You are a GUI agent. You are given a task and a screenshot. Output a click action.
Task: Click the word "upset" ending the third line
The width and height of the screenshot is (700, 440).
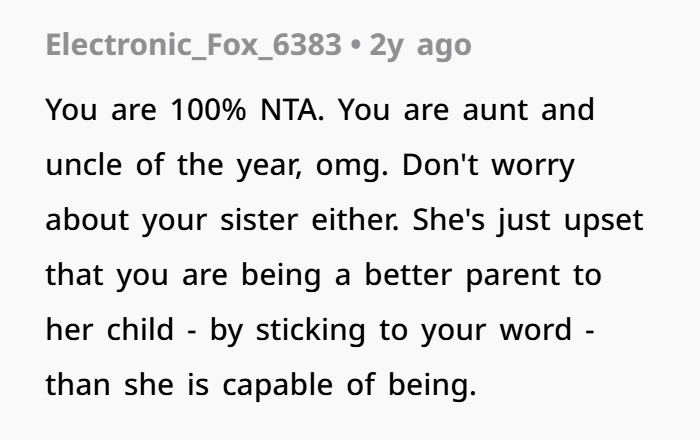(604, 221)
